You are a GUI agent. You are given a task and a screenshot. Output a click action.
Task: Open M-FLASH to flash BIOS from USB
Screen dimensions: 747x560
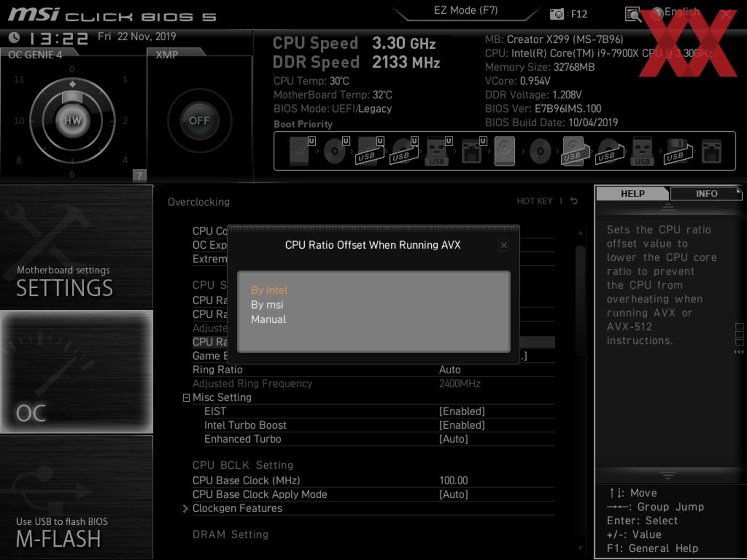coord(76,497)
